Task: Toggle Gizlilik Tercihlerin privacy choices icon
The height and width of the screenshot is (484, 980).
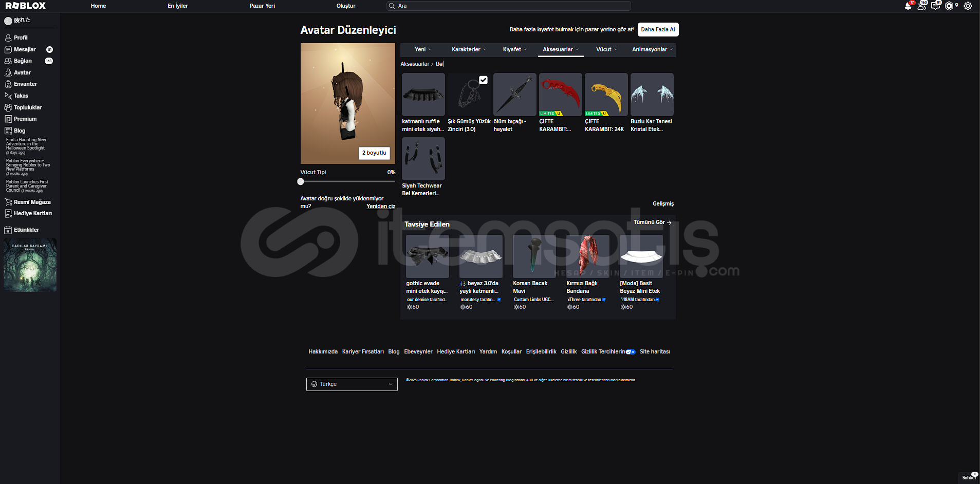Action: click(631, 352)
